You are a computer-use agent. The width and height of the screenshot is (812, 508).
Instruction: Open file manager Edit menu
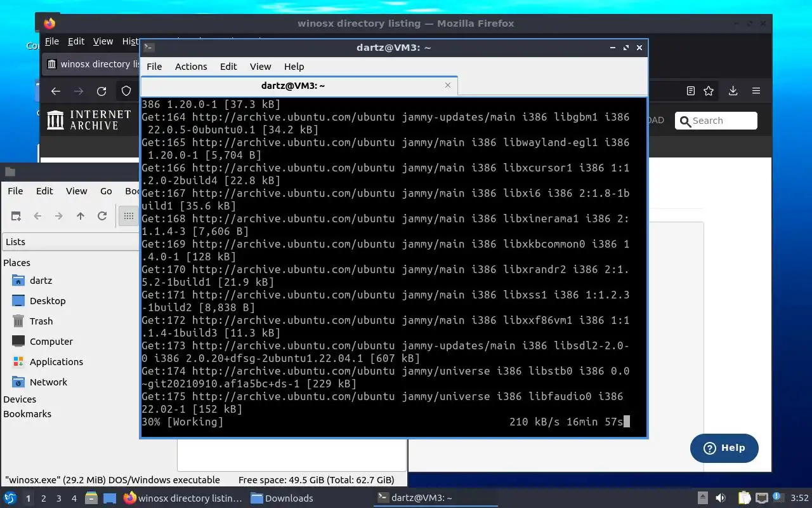(x=44, y=190)
